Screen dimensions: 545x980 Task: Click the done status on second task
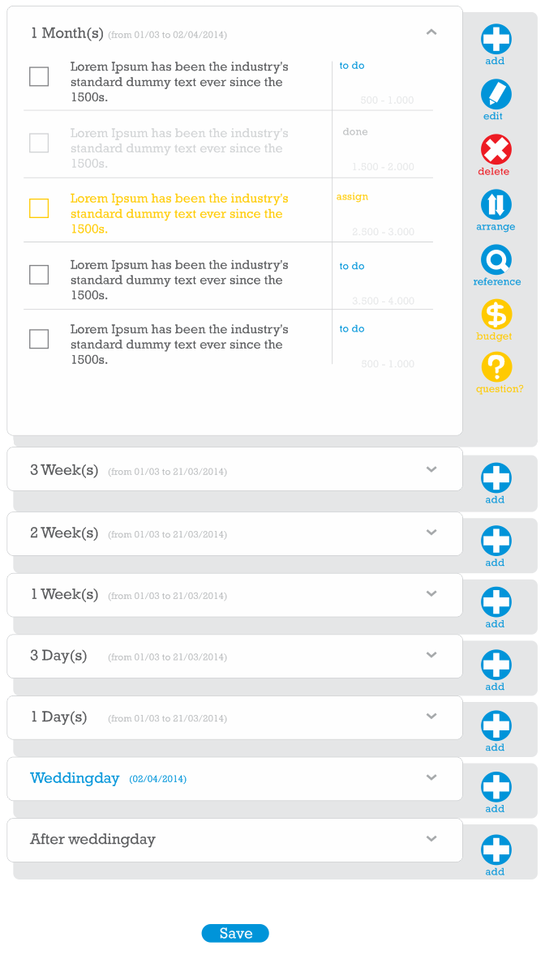355,132
